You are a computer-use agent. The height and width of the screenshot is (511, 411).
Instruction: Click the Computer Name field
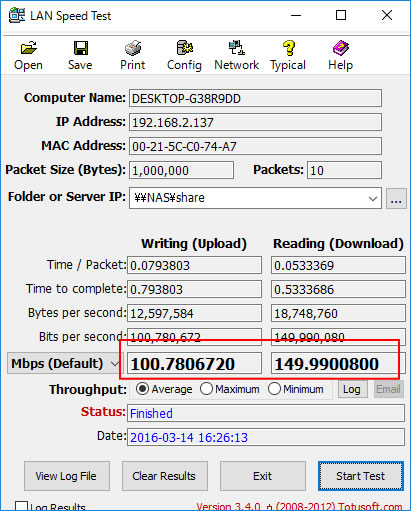coord(255,98)
